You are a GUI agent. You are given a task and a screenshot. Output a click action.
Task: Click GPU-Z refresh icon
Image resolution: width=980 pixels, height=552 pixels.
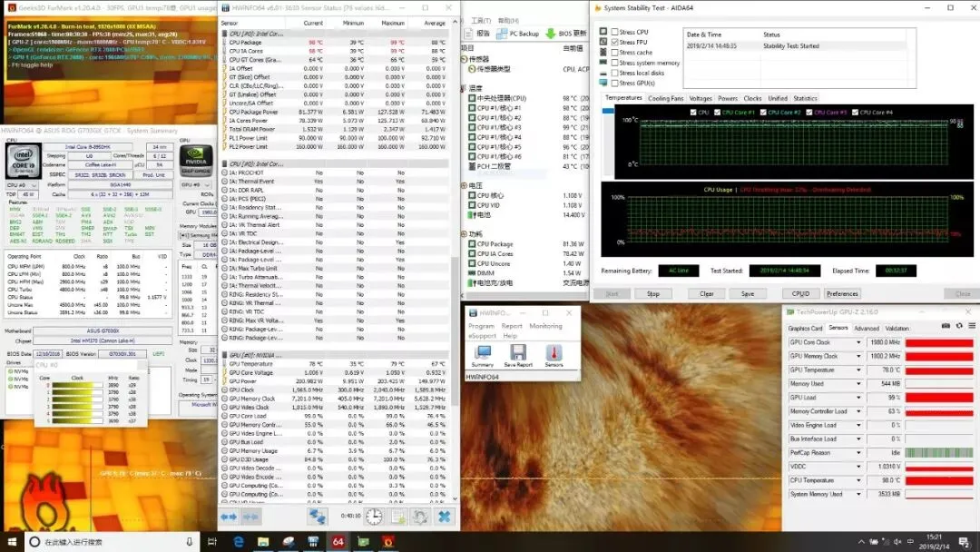click(959, 326)
